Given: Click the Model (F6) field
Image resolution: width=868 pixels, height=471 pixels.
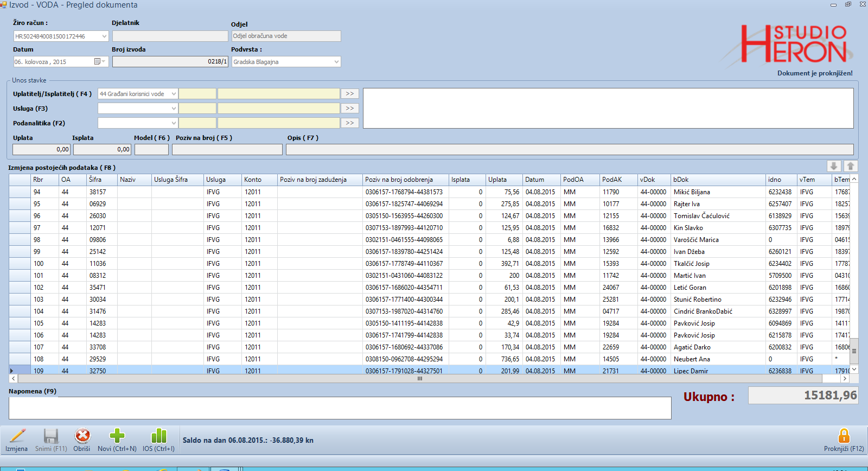Looking at the screenshot, I should (x=151, y=149).
